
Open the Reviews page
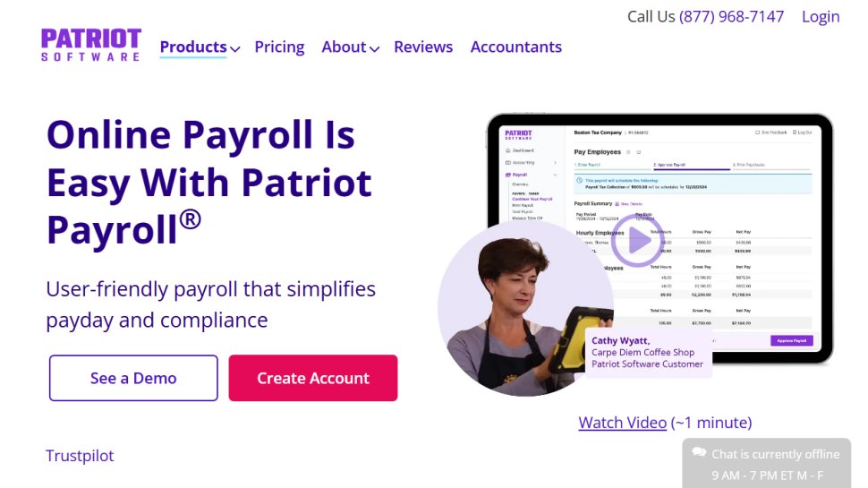pos(423,47)
